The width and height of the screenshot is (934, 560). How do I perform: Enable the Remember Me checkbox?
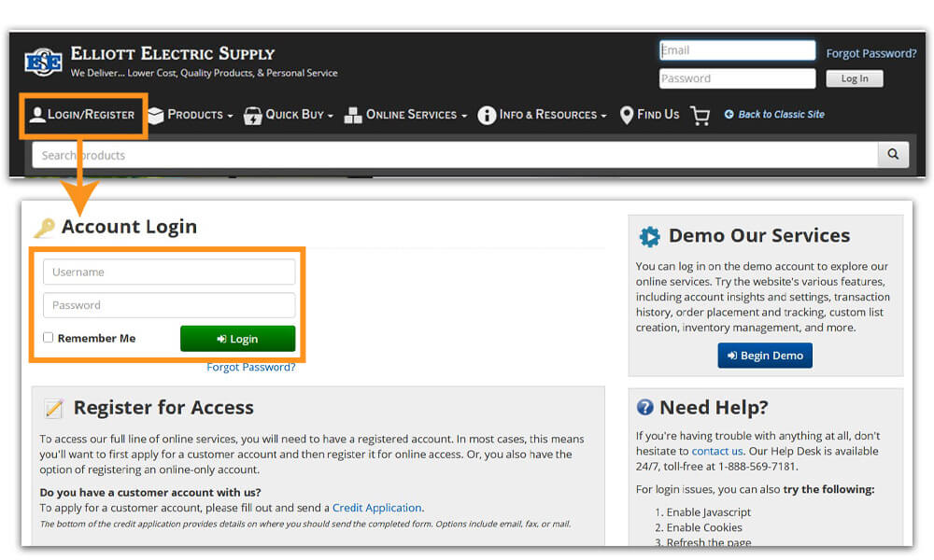coord(48,338)
